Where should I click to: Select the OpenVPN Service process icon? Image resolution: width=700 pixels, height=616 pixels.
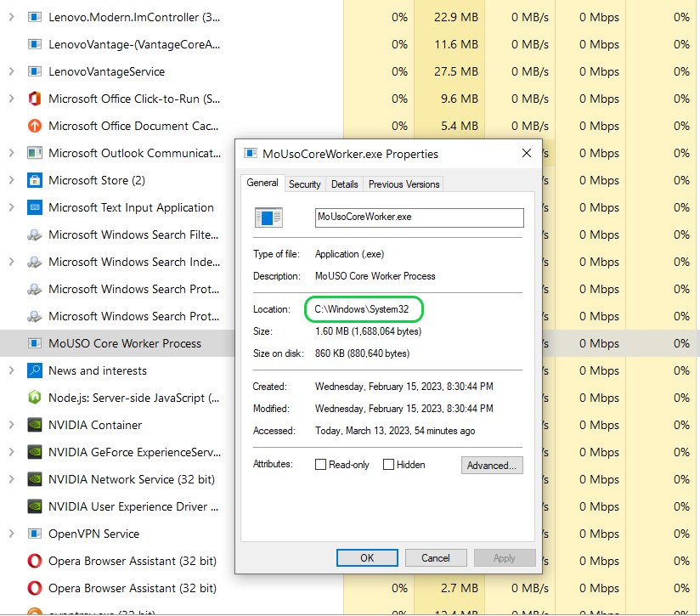tap(34, 534)
